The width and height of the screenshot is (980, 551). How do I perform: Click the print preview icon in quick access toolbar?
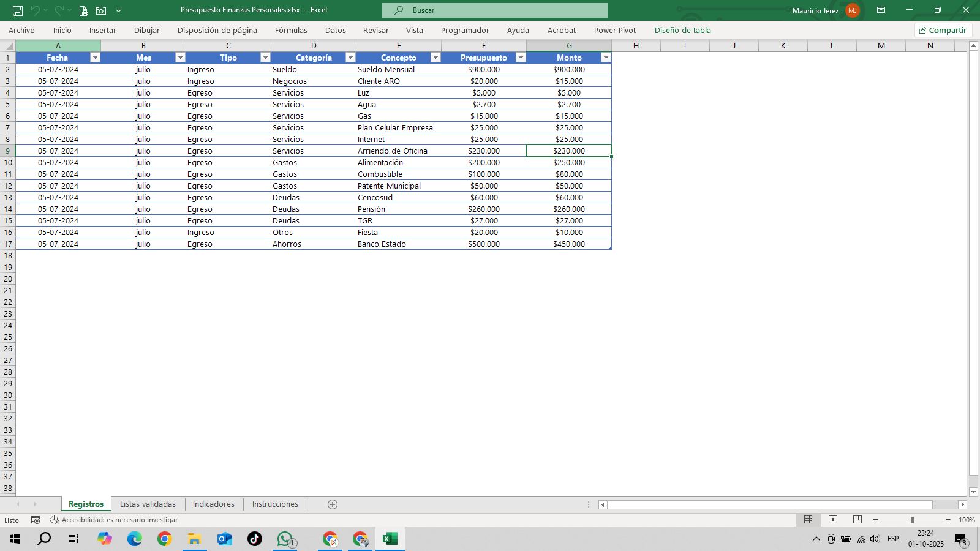coord(83,10)
